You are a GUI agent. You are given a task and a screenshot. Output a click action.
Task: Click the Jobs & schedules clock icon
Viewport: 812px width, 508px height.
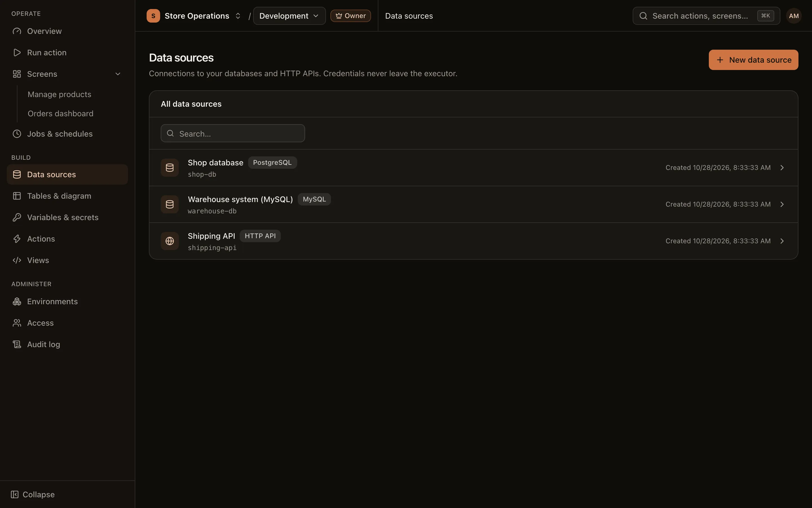[17, 134]
